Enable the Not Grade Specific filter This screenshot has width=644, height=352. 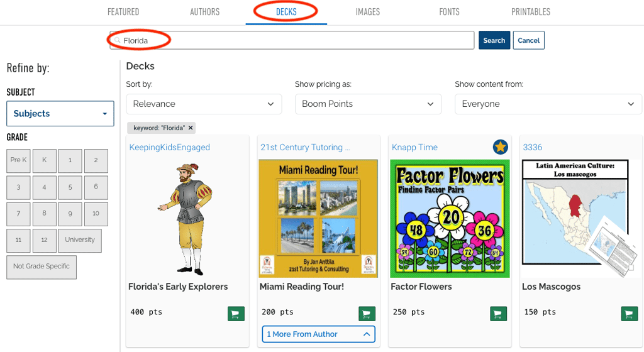(42, 267)
